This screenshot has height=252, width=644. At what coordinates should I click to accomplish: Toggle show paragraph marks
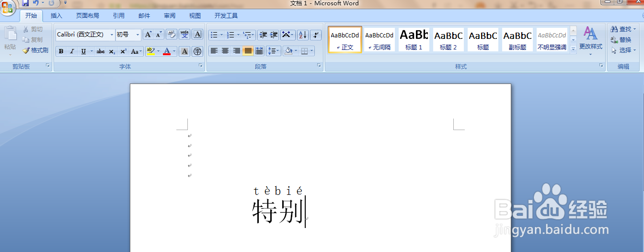[316, 35]
